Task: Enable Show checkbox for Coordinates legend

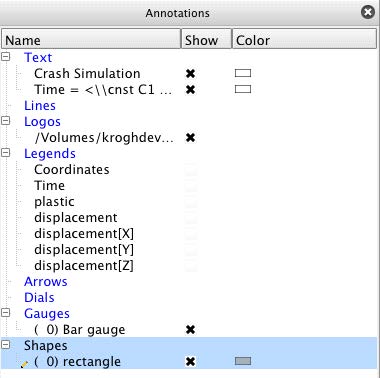Action: tap(191, 170)
